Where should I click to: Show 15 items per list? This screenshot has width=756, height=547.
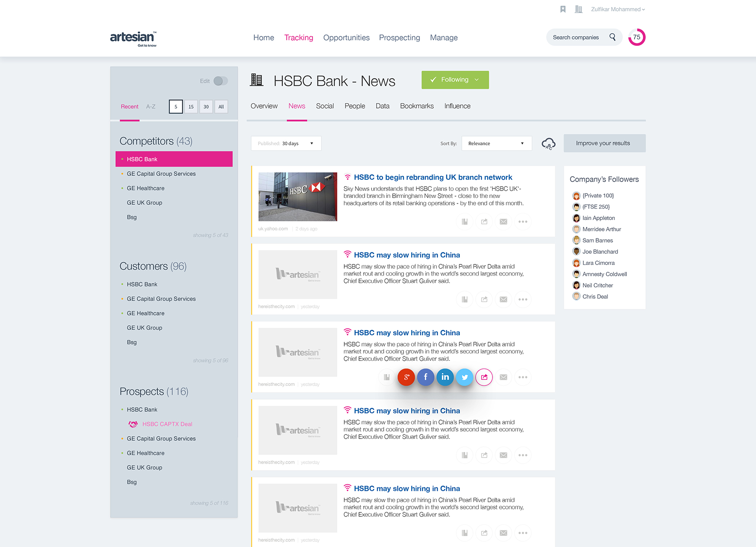(191, 107)
